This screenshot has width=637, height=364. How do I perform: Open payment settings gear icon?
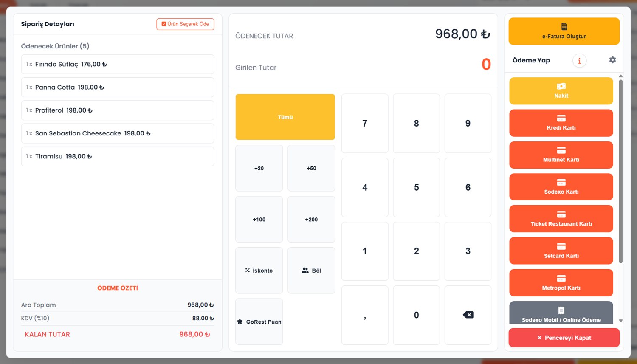tap(612, 60)
